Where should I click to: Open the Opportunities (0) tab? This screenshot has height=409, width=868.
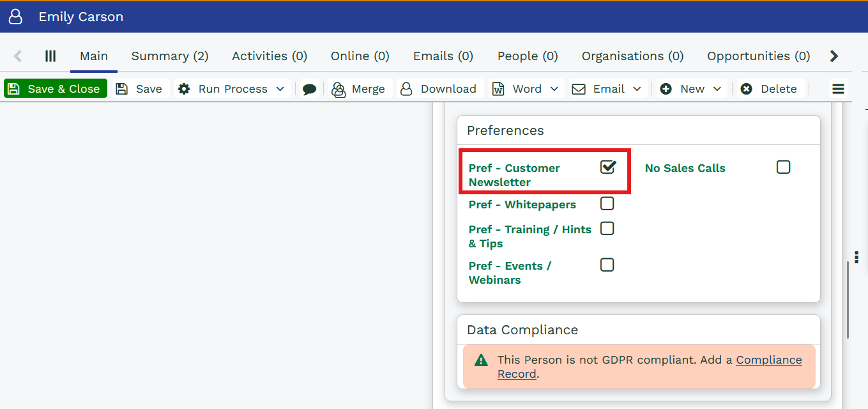(x=758, y=56)
